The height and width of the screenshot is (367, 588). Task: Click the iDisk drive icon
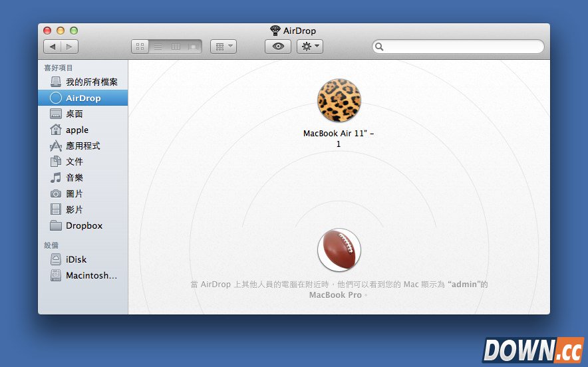[x=55, y=259]
